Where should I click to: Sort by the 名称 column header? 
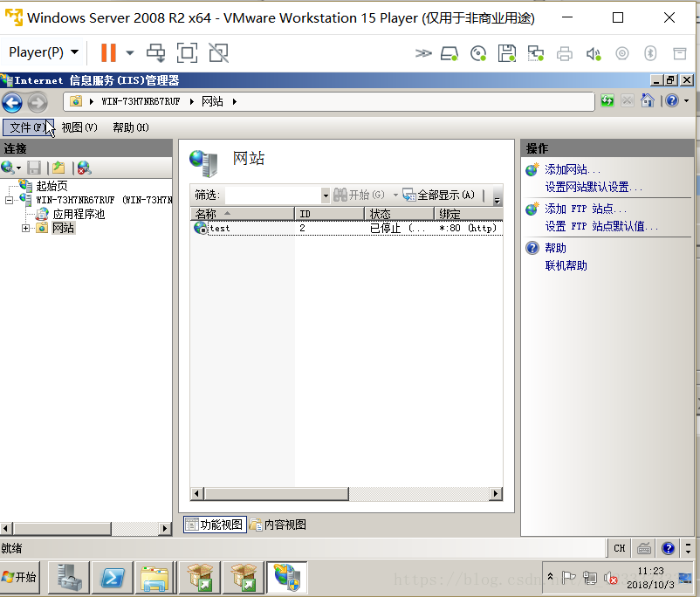(243, 214)
